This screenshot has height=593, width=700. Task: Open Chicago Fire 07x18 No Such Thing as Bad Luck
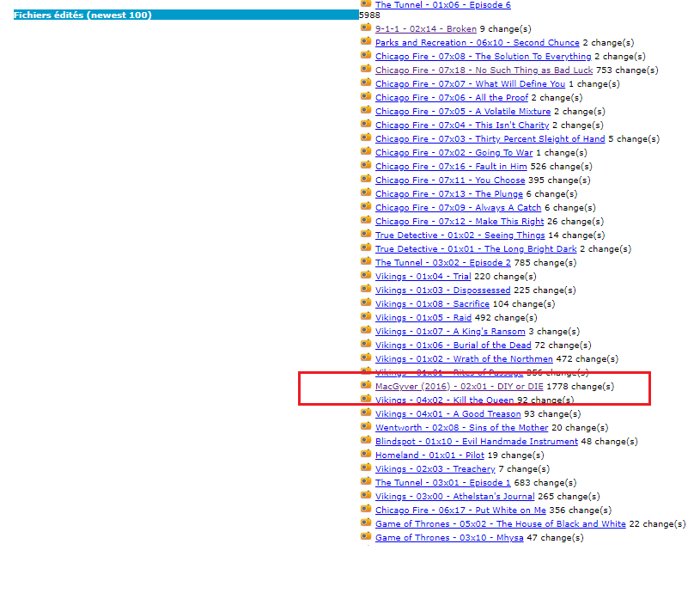tap(484, 70)
